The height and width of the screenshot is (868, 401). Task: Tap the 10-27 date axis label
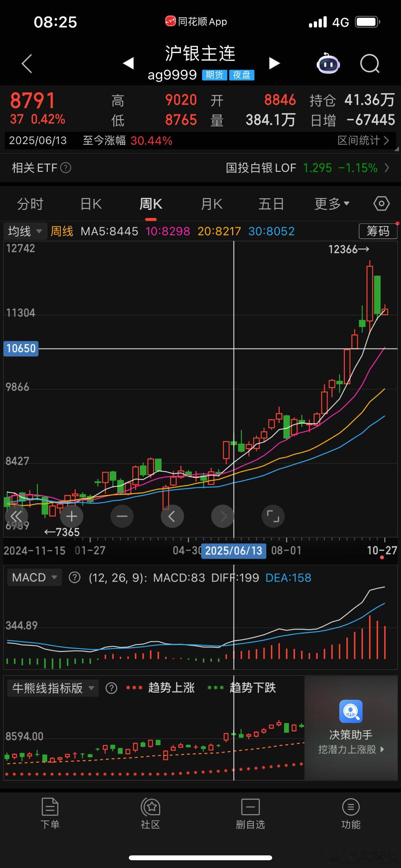[382, 551]
